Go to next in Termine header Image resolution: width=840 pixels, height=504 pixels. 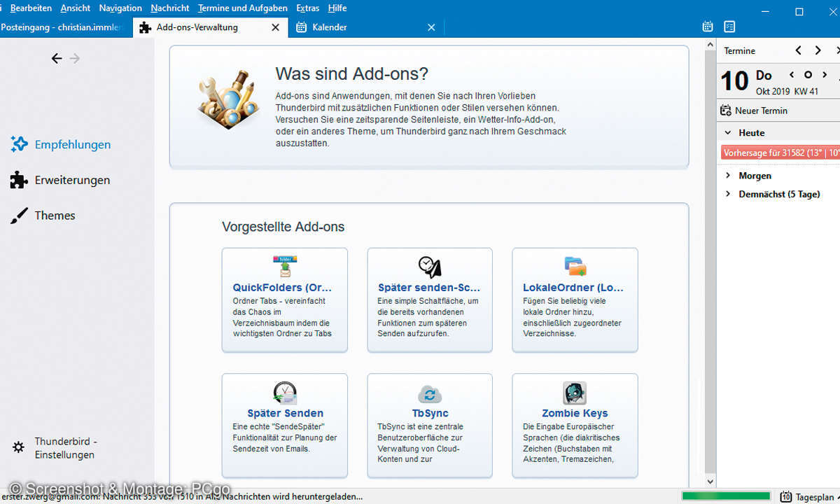click(818, 50)
